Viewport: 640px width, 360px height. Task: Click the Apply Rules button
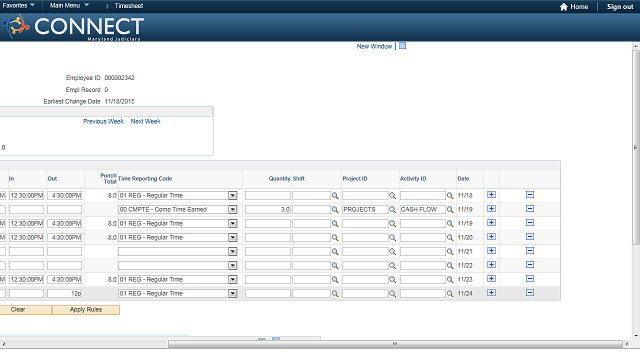(86, 310)
